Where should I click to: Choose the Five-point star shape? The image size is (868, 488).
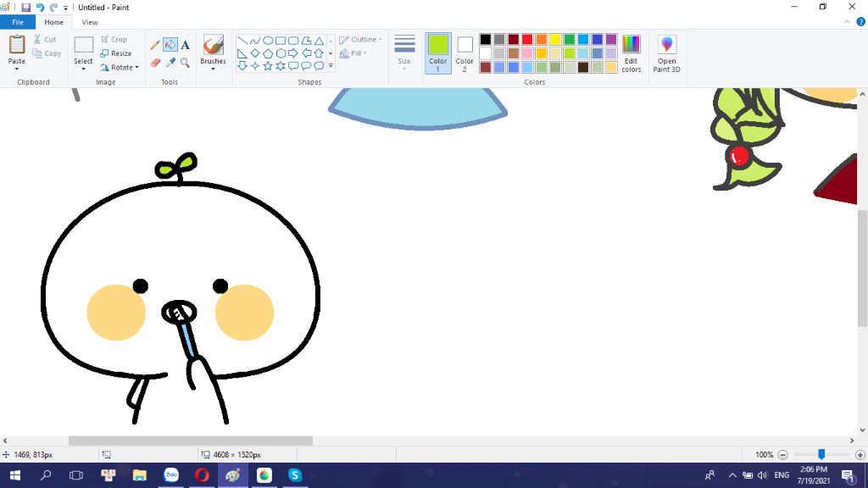click(x=268, y=66)
